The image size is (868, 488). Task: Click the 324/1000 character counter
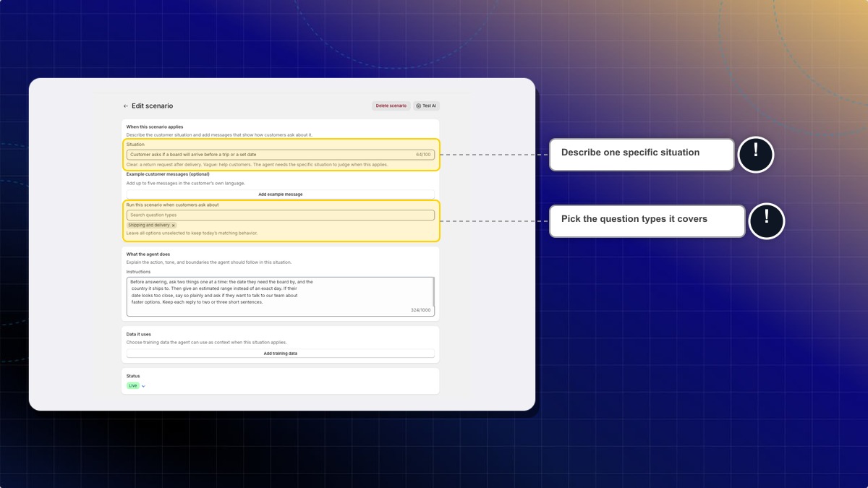[420, 310]
